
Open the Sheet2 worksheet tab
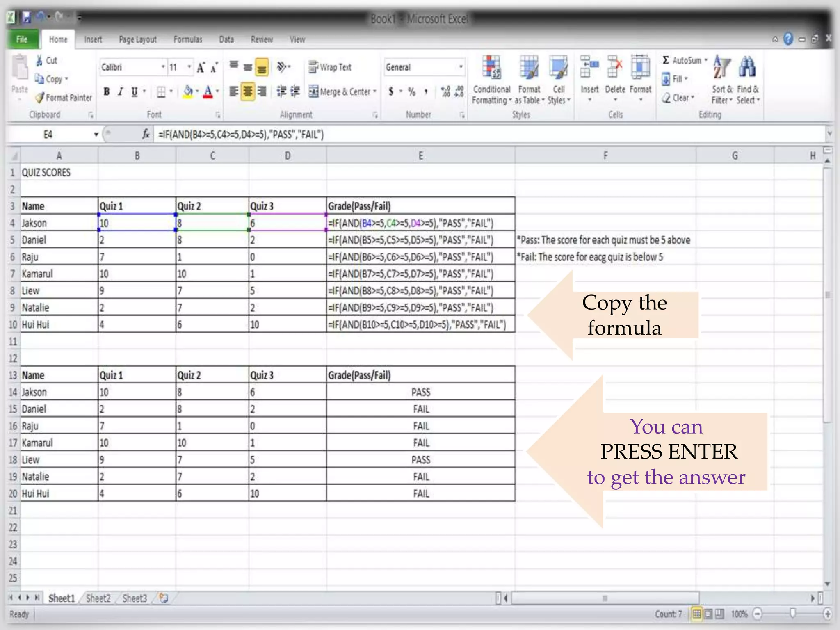coord(98,598)
